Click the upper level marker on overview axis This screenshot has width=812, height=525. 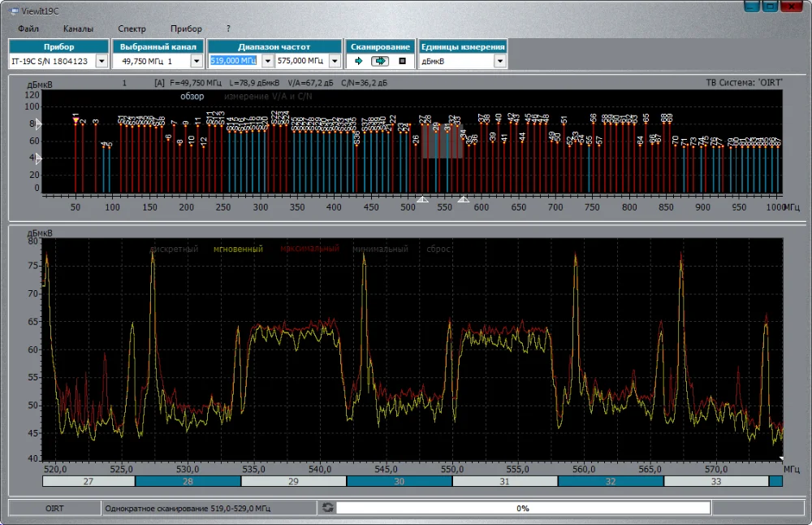tap(38, 124)
